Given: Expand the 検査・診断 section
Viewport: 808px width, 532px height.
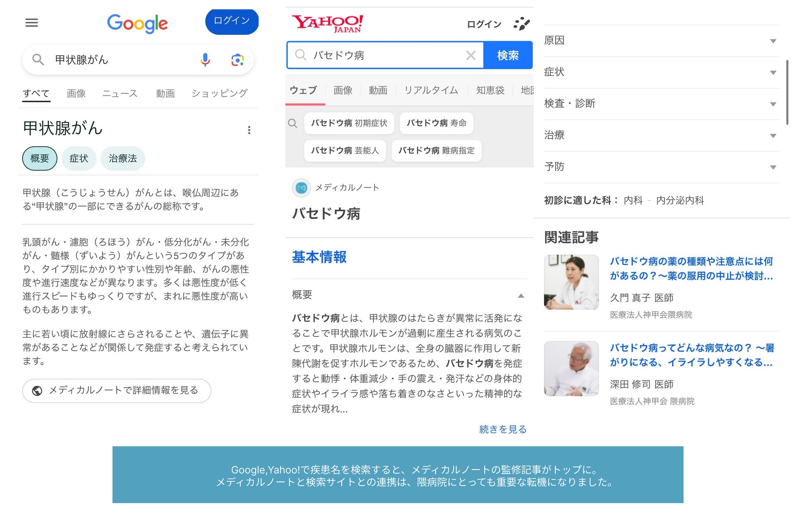Looking at the screenshot, I should coord(773,104).
